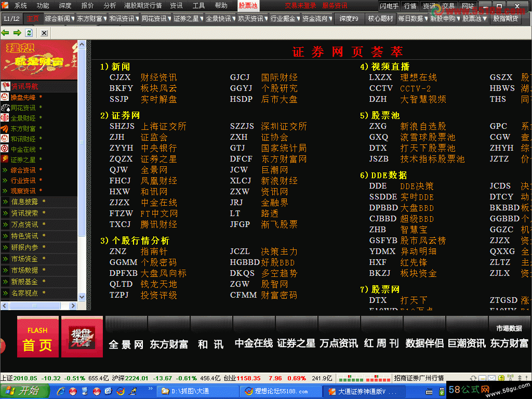This screenshot has height=399, width=532.
Task: Open the 资金流向 dropdown
Action: tap(317, 19)
